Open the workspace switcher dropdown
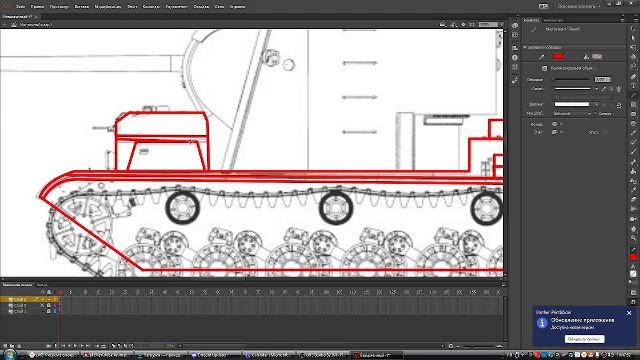Viewport: 640px width, 360px height. pyautogui.click(x=579, y=6)
